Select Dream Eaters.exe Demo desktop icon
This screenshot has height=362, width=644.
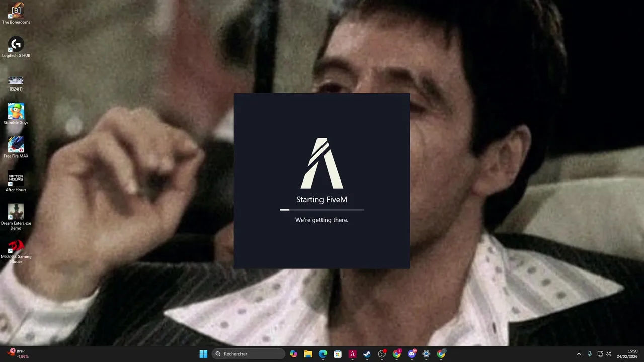click(16, 217)
